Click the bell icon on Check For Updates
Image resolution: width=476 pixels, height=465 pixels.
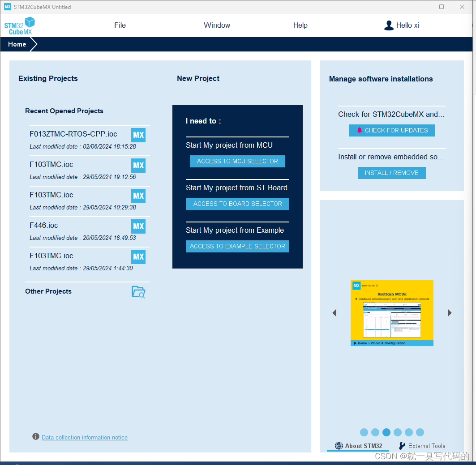[360, 130]
